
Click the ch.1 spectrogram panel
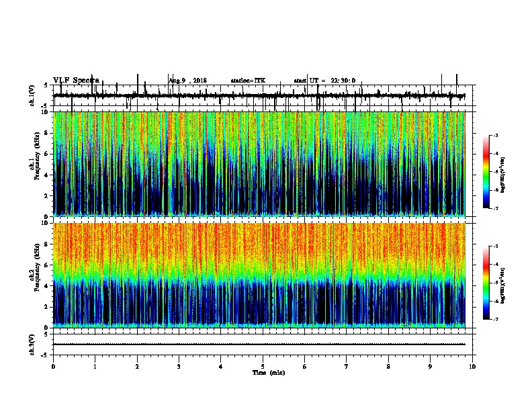click(259, 164)
